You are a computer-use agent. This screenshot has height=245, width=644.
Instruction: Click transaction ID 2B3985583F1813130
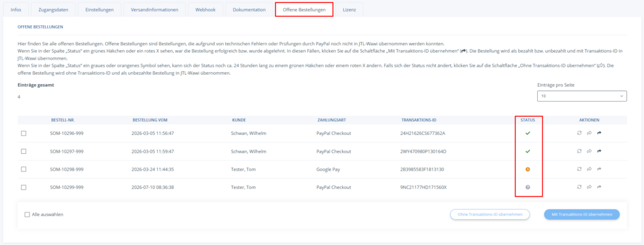422,170
